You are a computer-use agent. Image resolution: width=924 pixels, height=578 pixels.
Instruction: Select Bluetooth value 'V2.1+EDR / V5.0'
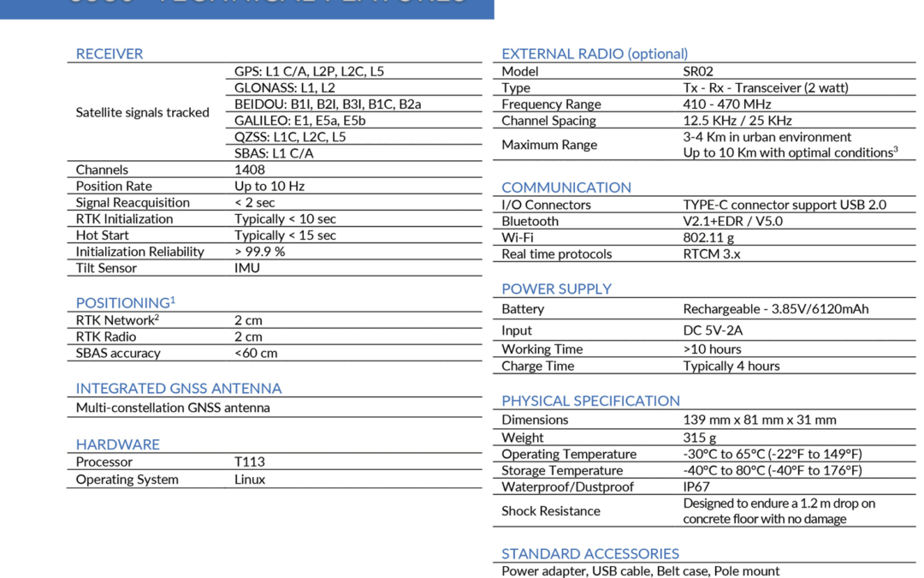[x=732, y=221]
